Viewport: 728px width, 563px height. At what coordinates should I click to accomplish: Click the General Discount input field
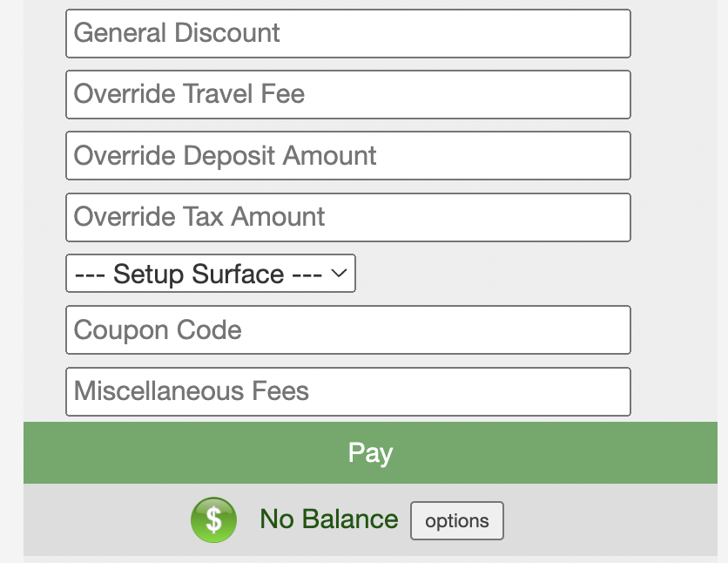click(347, 34)
